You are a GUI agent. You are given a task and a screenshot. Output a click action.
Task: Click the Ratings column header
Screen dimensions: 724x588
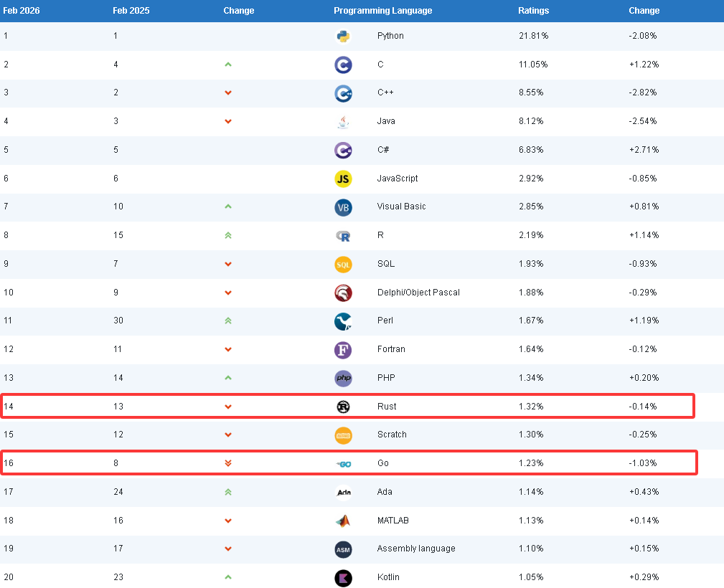tap(533, 11)
